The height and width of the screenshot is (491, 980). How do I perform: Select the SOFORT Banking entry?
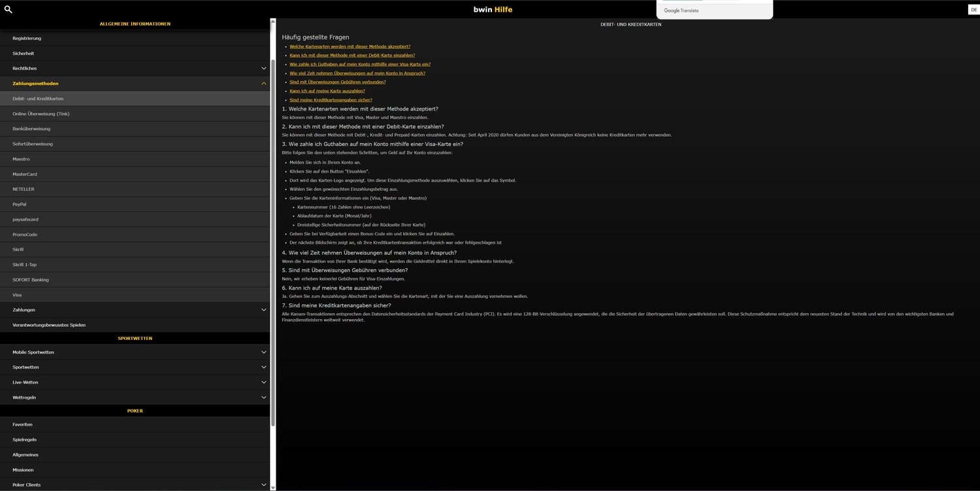coord(135,280)
